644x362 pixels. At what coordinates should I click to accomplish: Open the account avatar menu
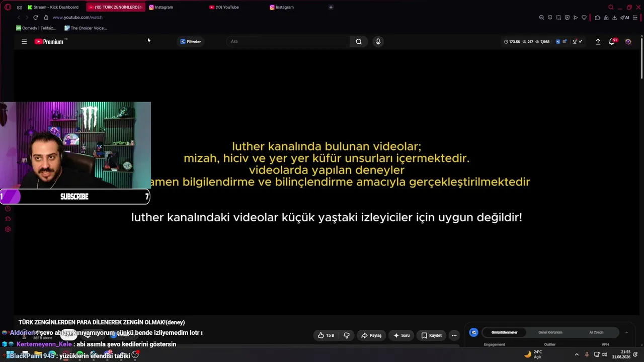[x=628, y=42]
